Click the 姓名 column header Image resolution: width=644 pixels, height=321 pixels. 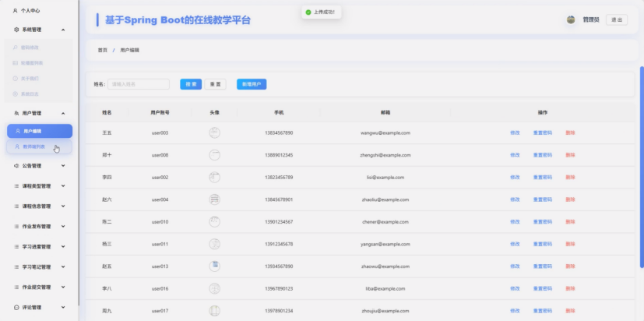click(107, 112)
